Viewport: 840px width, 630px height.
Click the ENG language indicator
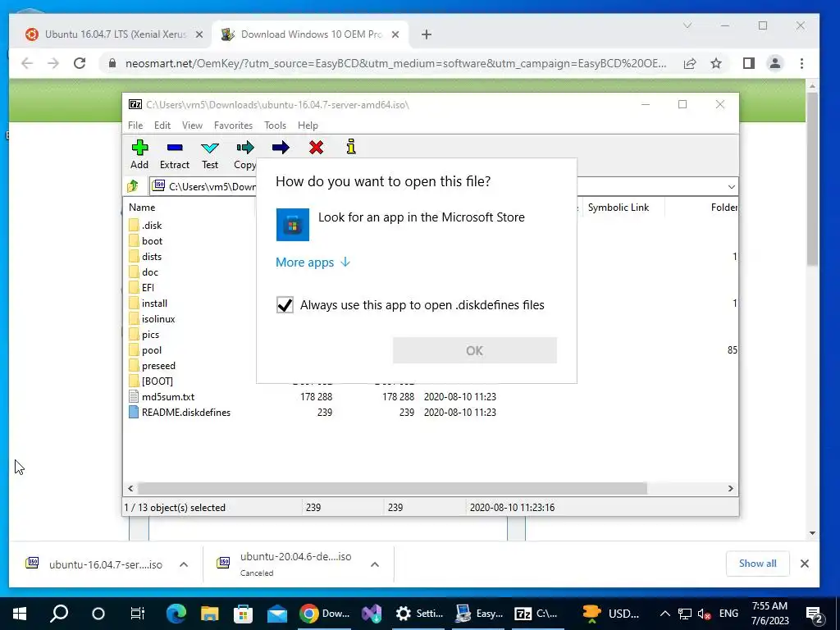point(728,614)
